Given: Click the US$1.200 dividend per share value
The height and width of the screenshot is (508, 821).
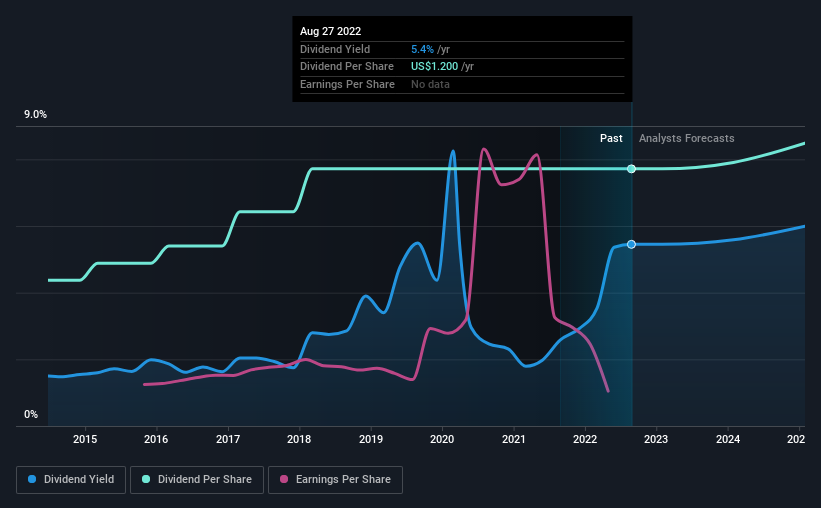Looking at the screenshot, I should tap(434, 67).
